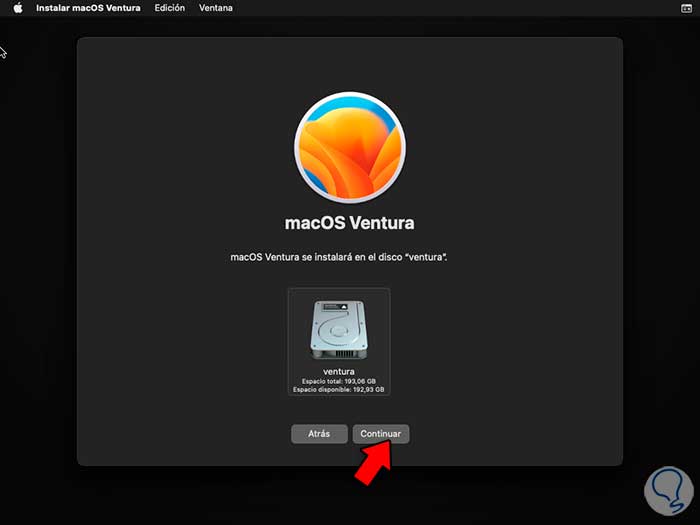Open the Instalar macOS Ventura menu
The image size is (700, 525).
[x=88, y=8]
